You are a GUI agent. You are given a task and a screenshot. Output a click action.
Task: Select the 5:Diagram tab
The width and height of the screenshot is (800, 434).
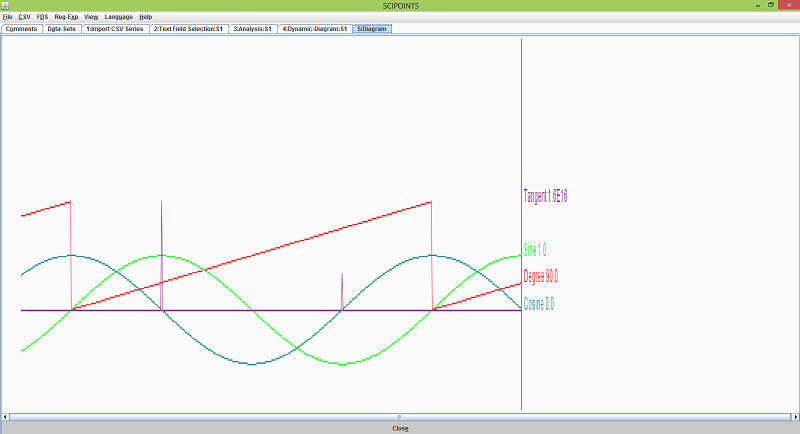point(372,29)
